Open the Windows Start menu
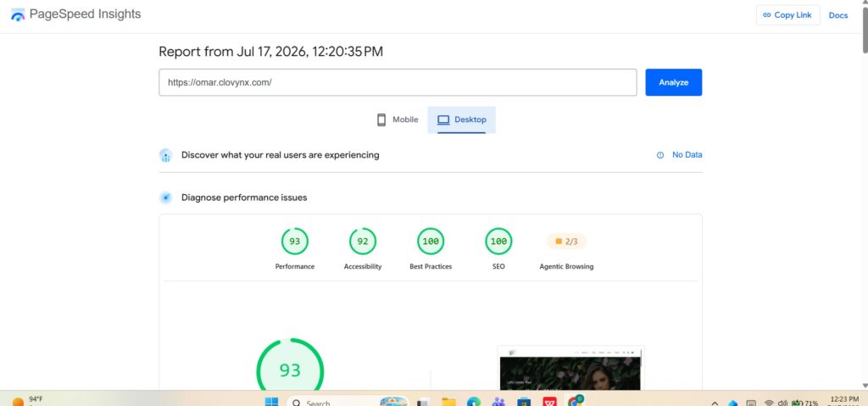Viewport: 868px width, 406px height. point(271,402)
